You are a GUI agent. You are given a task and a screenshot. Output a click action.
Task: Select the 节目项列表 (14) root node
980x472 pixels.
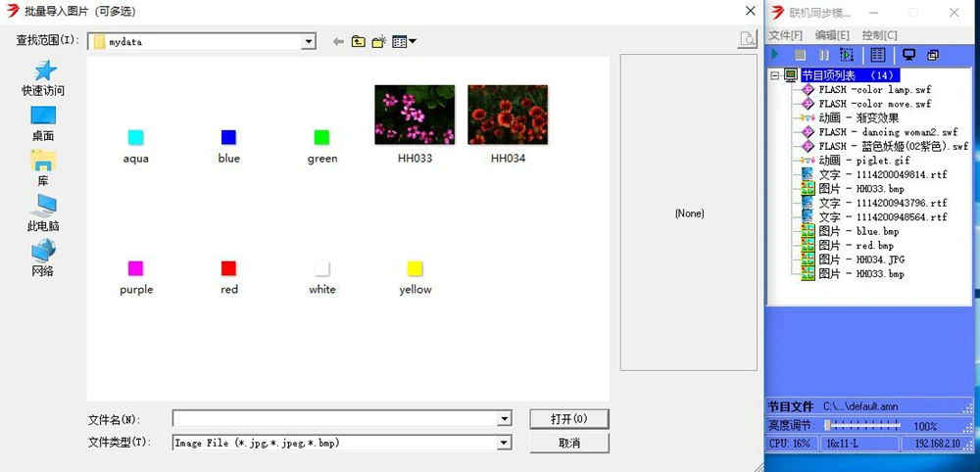point(850,75)
